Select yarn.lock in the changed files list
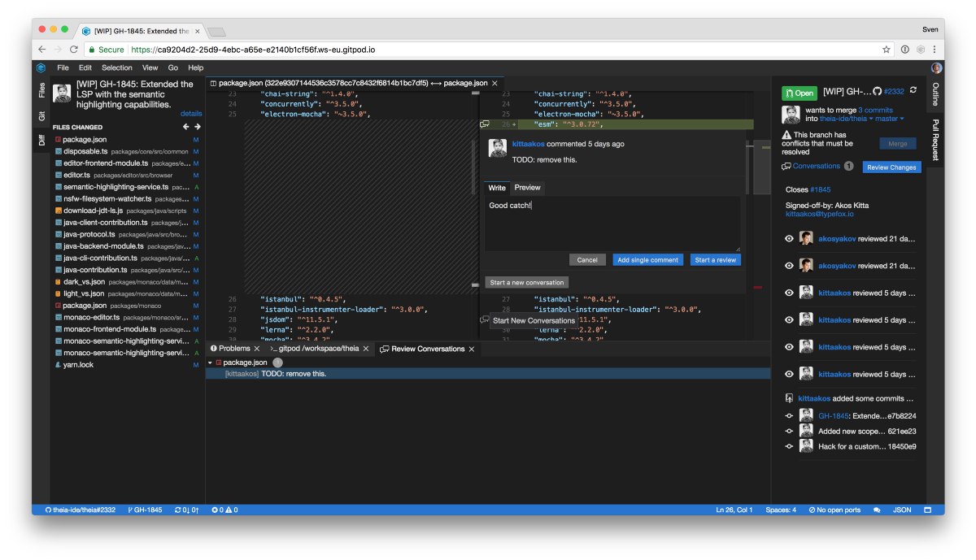Screen dimensions: 976x560 tap(78, 365)
